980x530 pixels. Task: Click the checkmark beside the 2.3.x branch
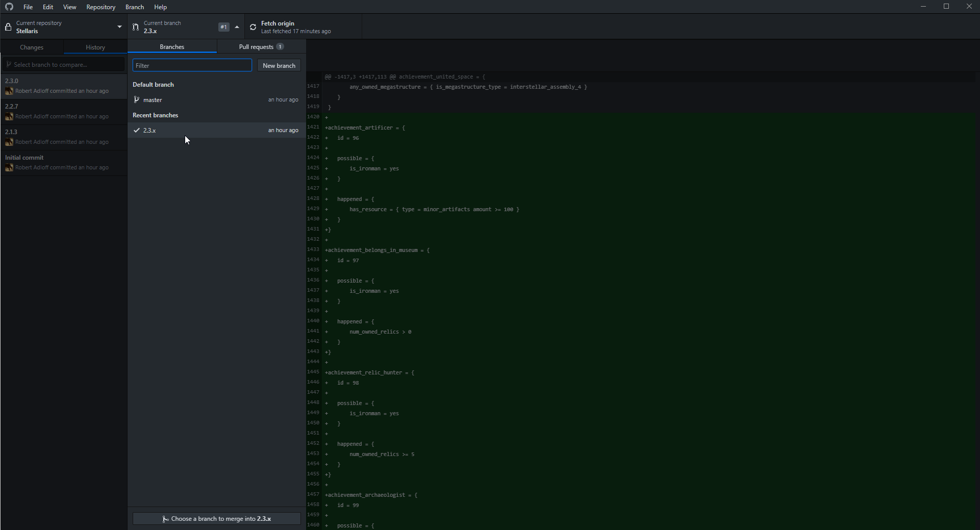136,131
